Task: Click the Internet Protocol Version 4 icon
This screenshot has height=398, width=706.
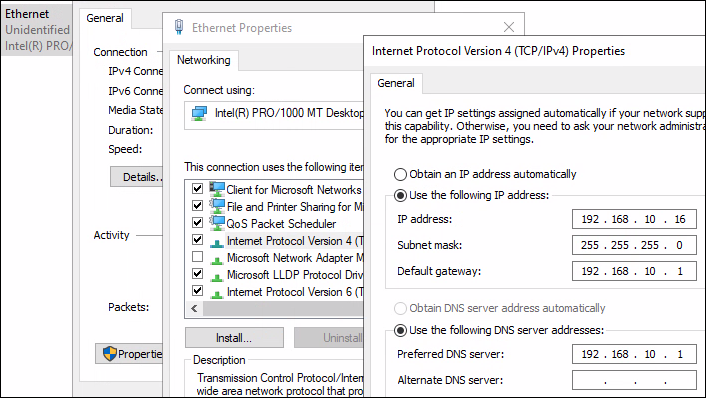Action: [x=217, y=243]
